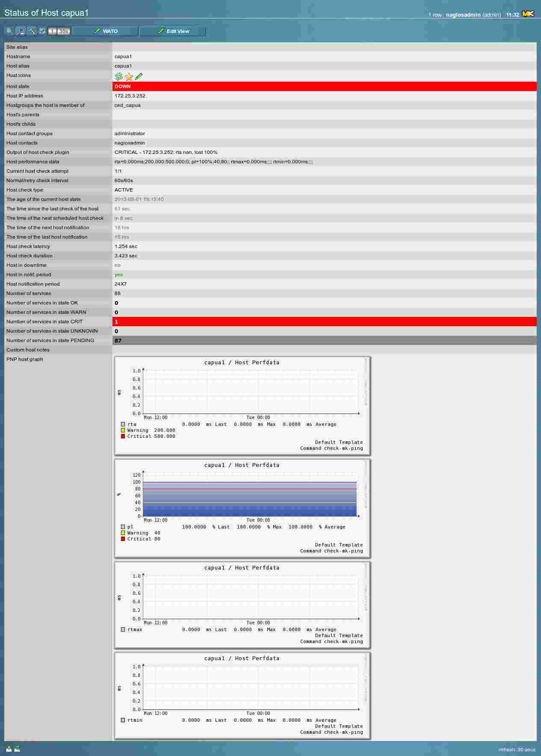The height and width of the screenshot is (756, 541).
Task: Click yellow Warning 40 legend swatch
Action: click(x=123, y=533)
